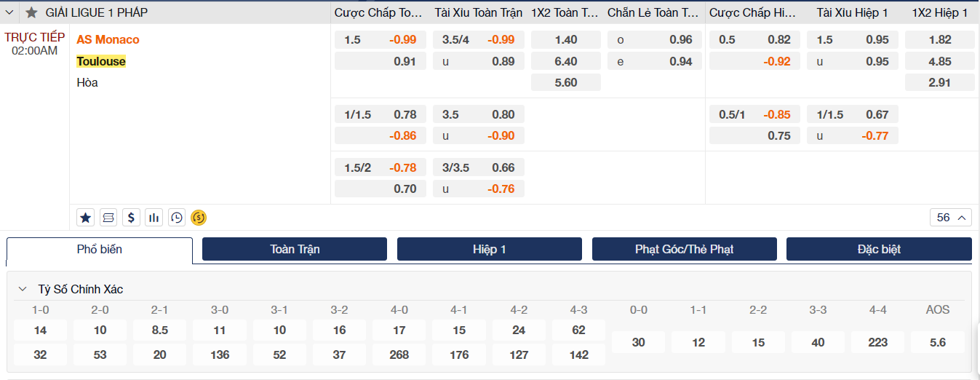Click the clock history icon
This screenshot has height=380, width=980.
[176, 217]
